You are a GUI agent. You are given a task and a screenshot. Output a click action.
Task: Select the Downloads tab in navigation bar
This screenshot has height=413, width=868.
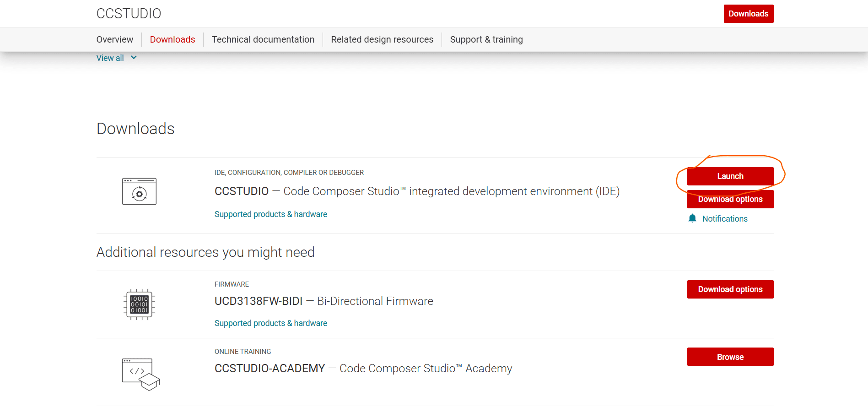click(x=173, y=39)
